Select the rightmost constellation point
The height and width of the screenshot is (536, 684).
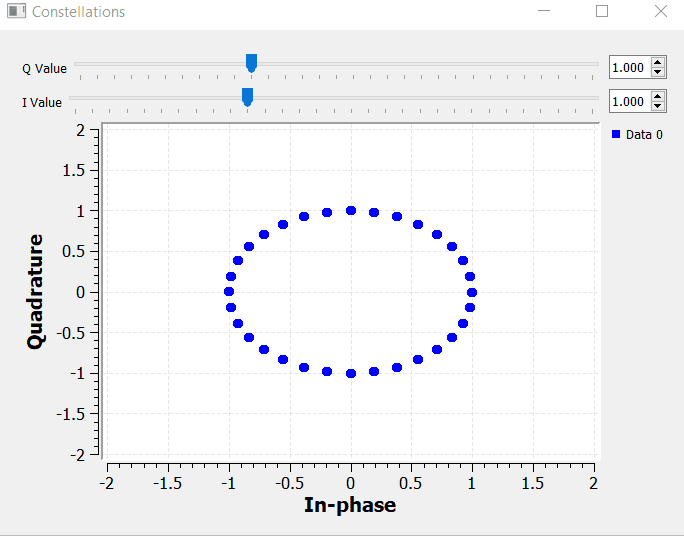pyautogui.click(x=472, y=292)
